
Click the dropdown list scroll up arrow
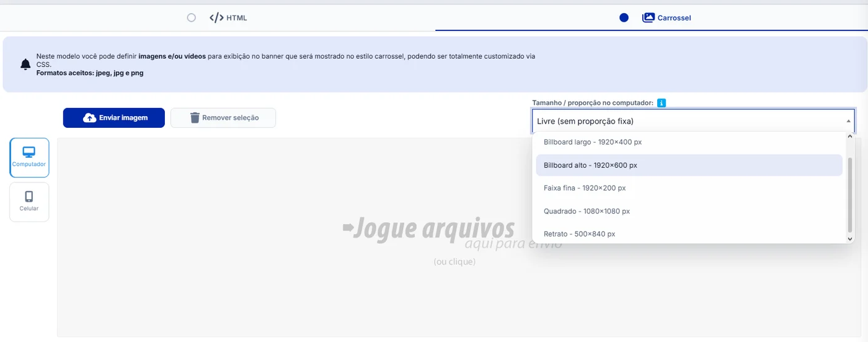[x=850, y=136]
